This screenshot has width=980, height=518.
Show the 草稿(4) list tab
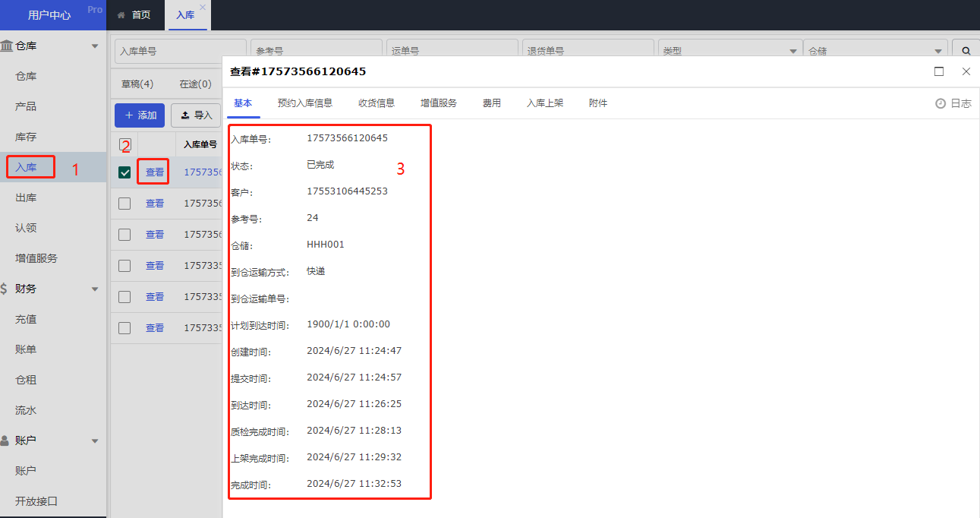137,84
